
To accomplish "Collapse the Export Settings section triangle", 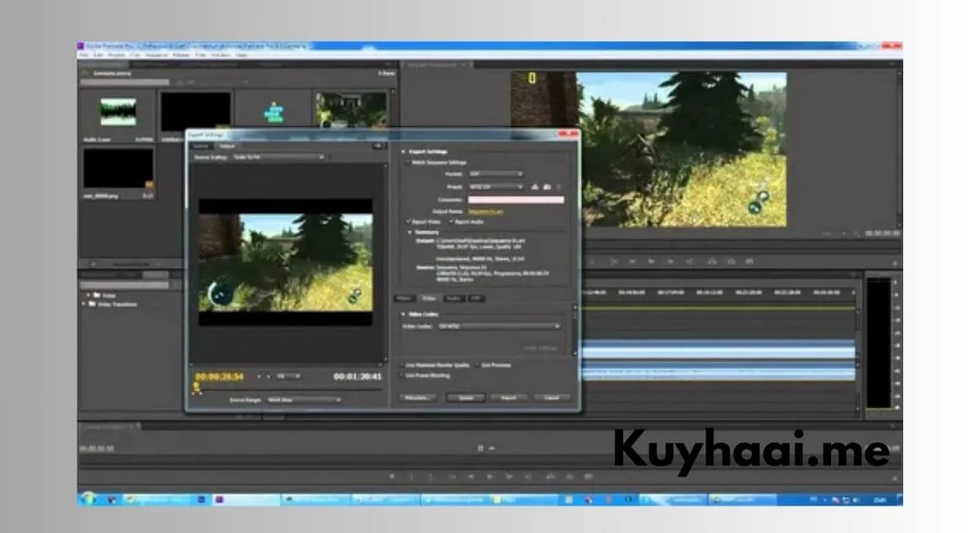I will (403, 151).
